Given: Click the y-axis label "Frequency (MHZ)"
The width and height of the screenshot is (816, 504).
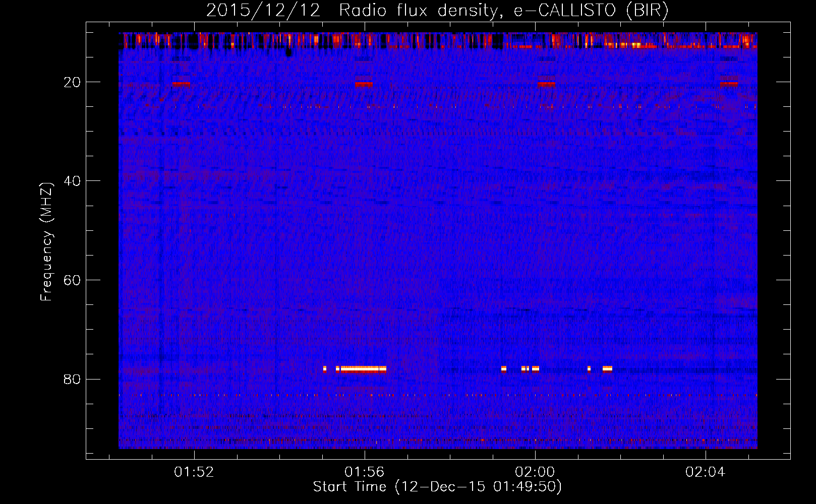Looking at the screenshot, I should pos(46,242).
